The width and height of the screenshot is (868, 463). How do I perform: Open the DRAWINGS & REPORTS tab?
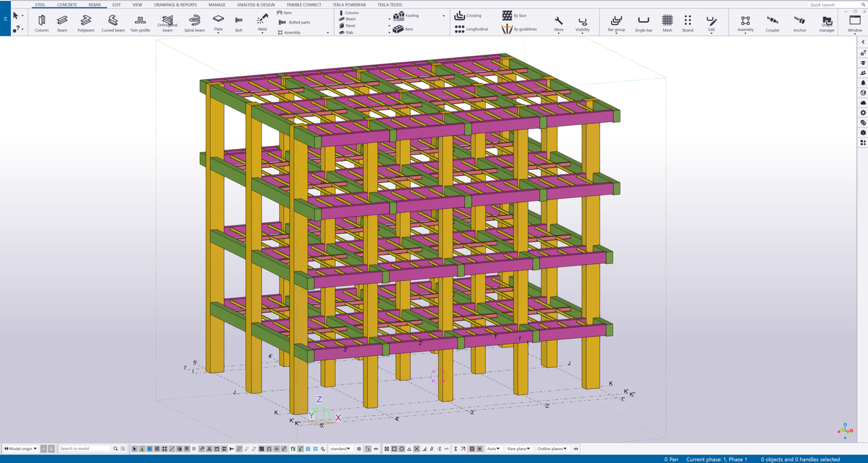click(x=175, y=5)
